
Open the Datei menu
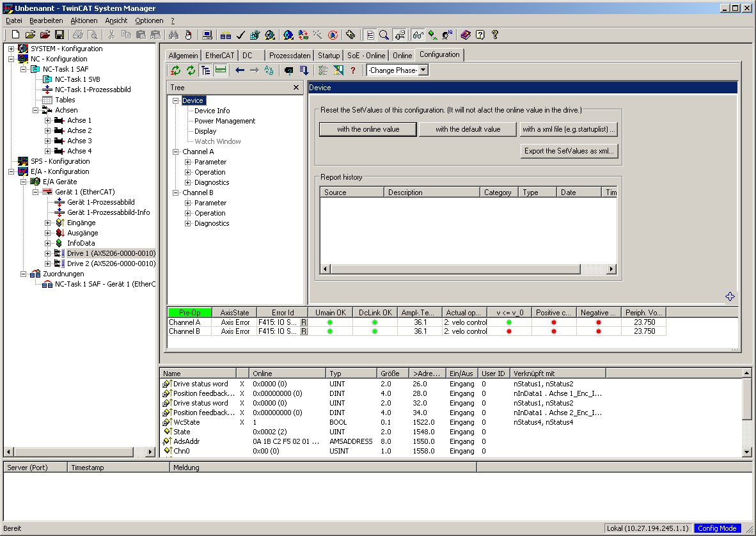tap(14, 20)
